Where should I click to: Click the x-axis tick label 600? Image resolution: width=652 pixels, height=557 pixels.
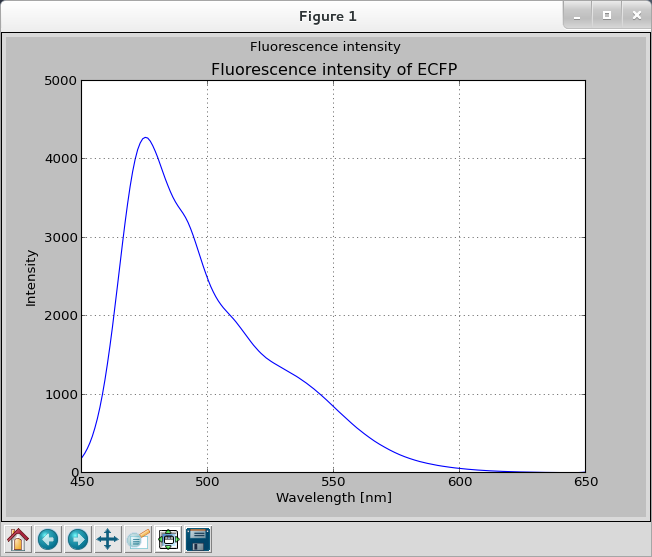460,482
